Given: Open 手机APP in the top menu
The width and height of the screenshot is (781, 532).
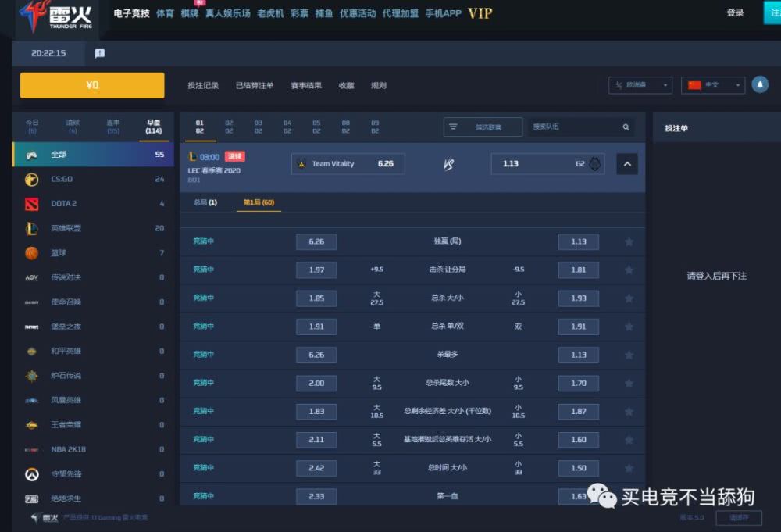Looking at the screenshot, I should tap(444, 13).
